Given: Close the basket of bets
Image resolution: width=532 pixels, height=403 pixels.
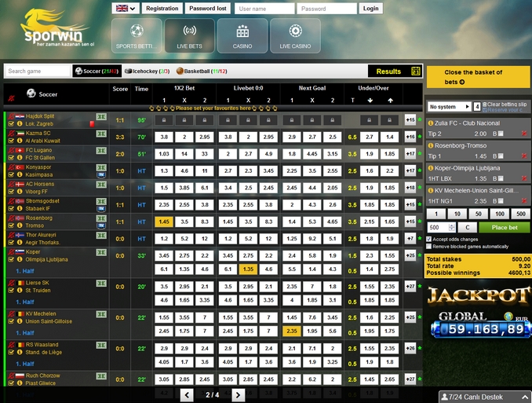Looking at the screenshot, I should click(x=478, y=77).
